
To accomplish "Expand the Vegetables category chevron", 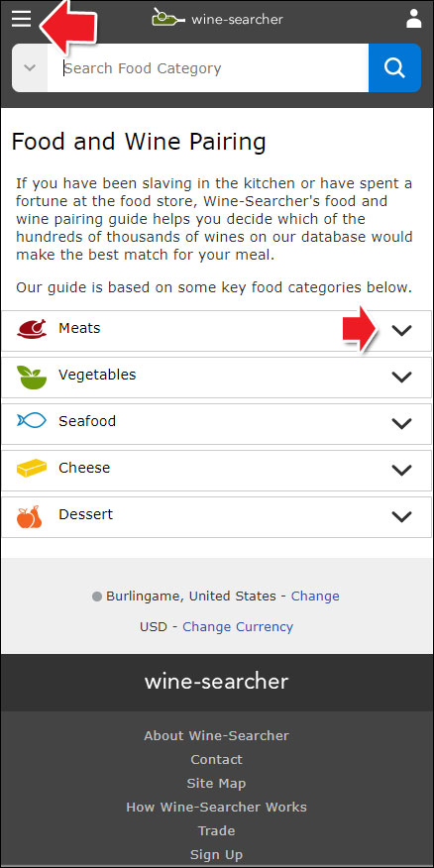I will [x=401, y=377].
